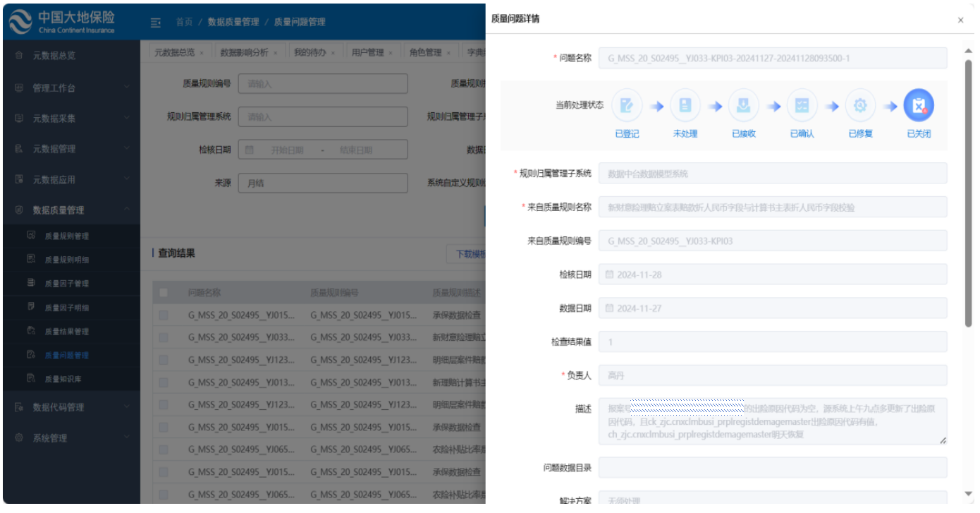The width and height of the screenshot is (980, 513).
Task: Click the 首页 breadcrumb link
Action: [x=184, y=22]
